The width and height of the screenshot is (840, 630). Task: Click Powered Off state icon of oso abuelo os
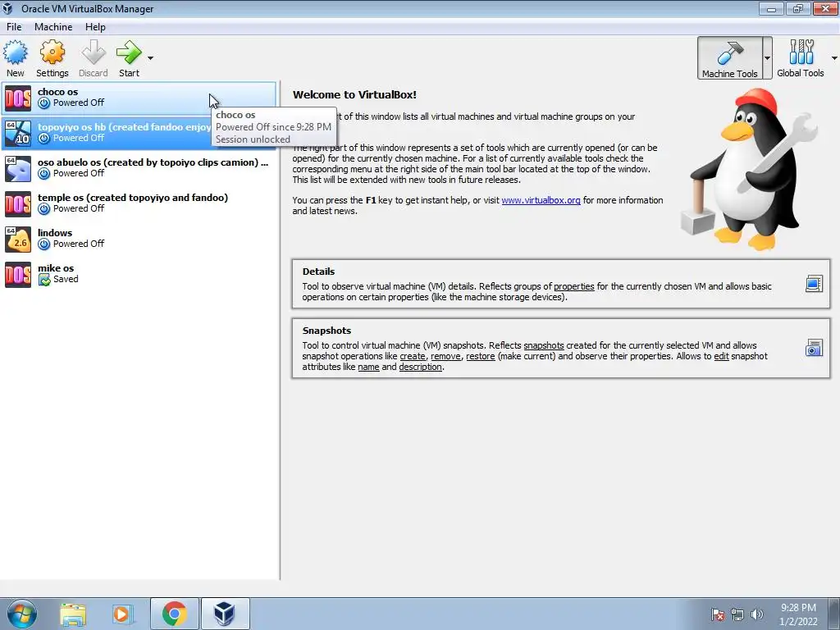44,174
